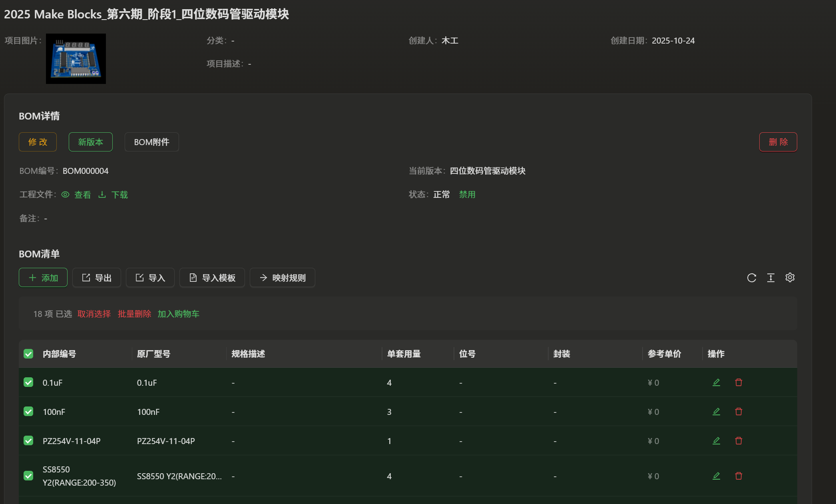Deselect the PZ254V-11-04P row checkbox
Image resolution: width=836 pixels, height=504 pixels.
click(28, 441)
